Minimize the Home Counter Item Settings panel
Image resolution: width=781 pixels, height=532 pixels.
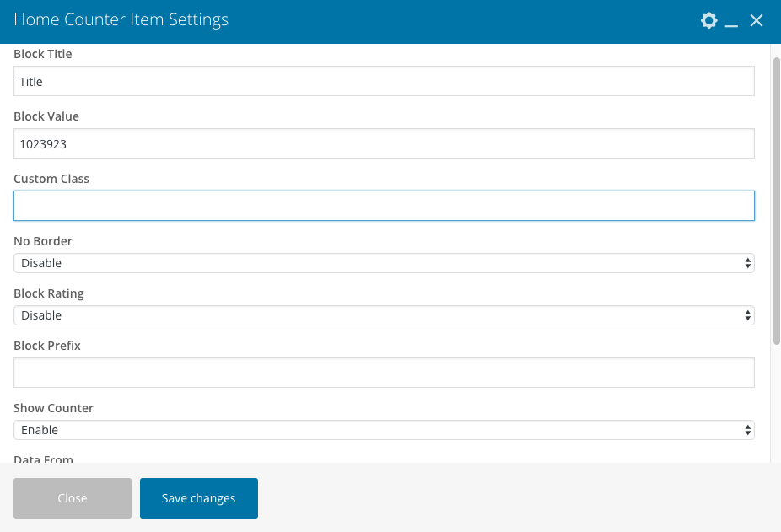(x=732, y=21)
